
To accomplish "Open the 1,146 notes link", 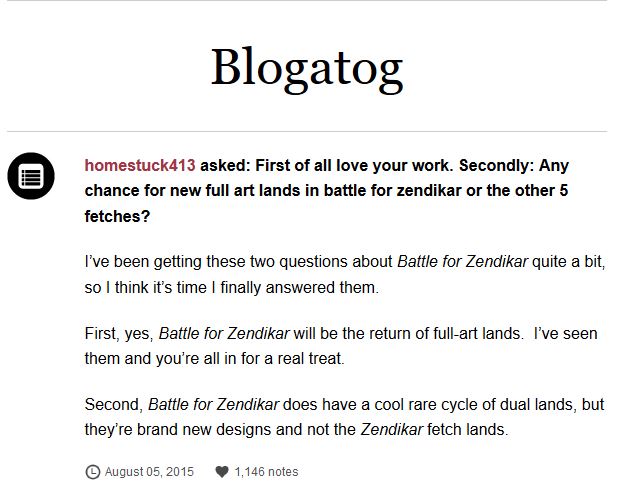I will tap(266, 472).
